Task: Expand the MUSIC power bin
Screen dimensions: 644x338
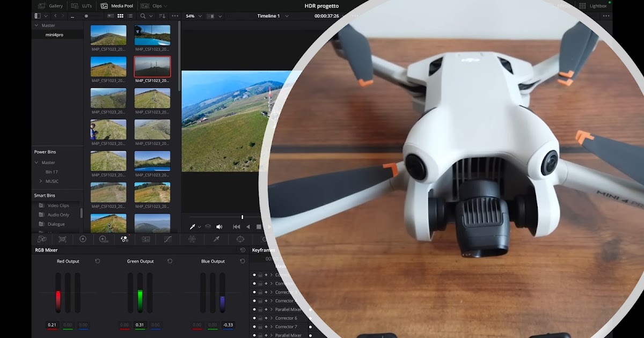Action: click(x=41, y=181)
